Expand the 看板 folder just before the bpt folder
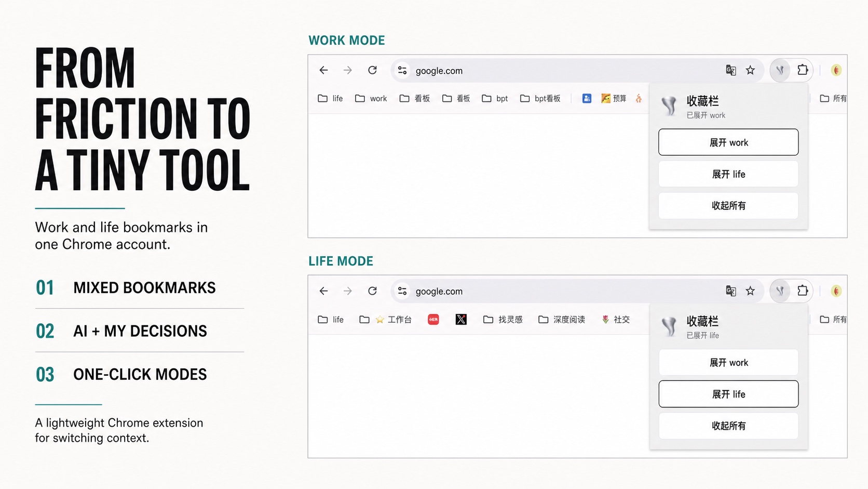Screen dimensions: 868x489 point(456,98)
